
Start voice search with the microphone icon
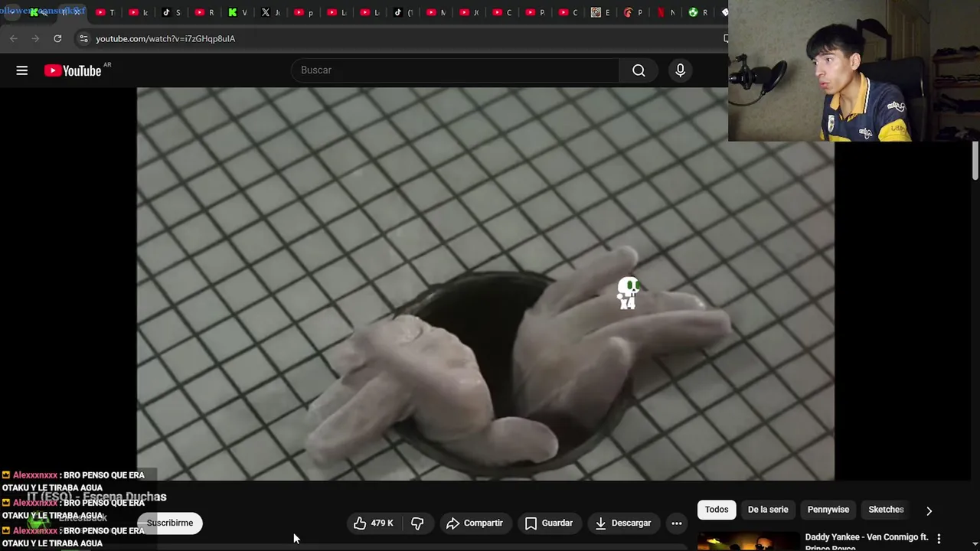click(680, 70)
